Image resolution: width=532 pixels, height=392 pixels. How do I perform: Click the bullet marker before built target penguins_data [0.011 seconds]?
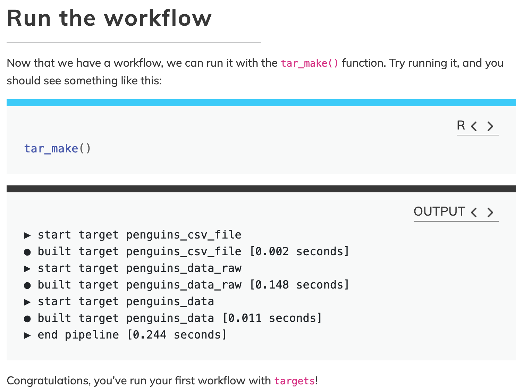click(27, 319)
